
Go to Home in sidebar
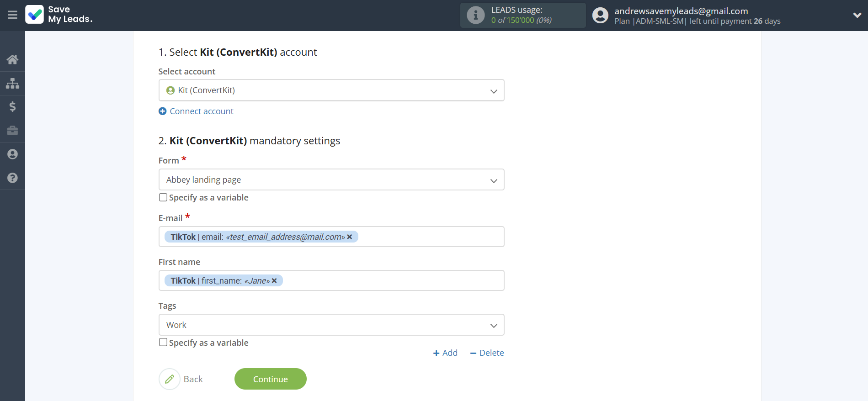point(12,59)
